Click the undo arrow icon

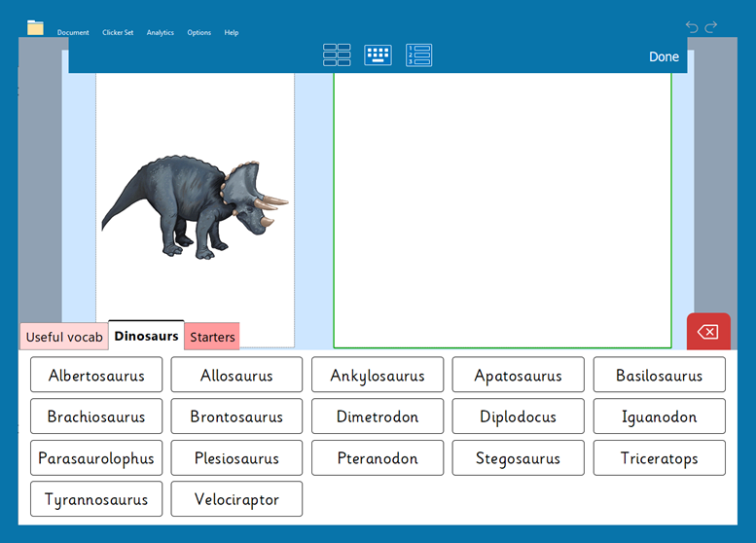[692, 27]
